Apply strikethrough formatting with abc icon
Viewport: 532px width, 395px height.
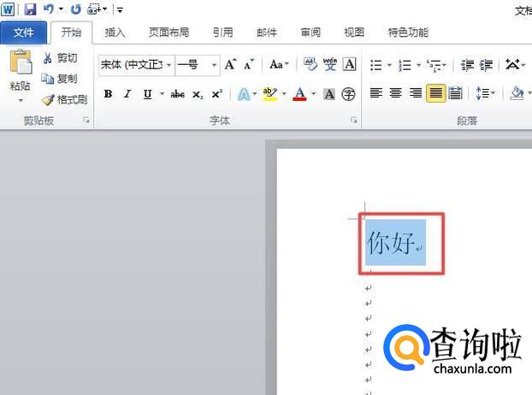[178, 94]
